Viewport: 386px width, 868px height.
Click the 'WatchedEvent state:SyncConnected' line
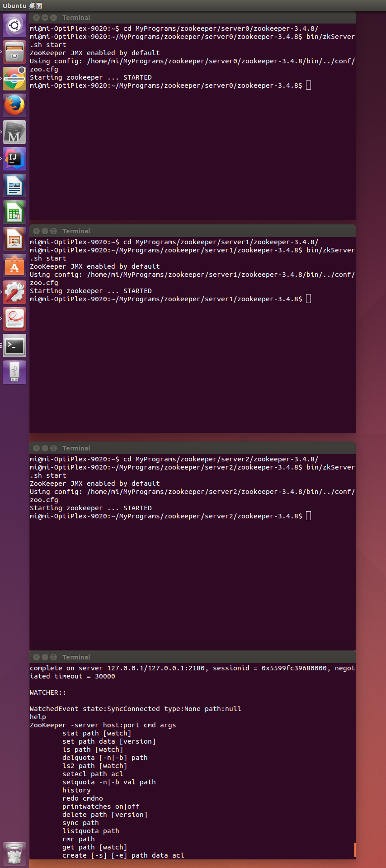[x=136, y=709]
